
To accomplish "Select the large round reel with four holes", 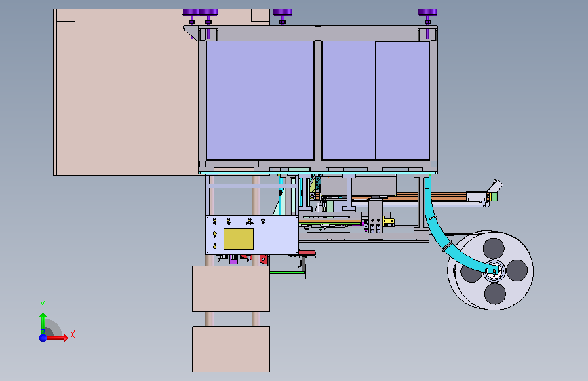I will click(494, 270).
